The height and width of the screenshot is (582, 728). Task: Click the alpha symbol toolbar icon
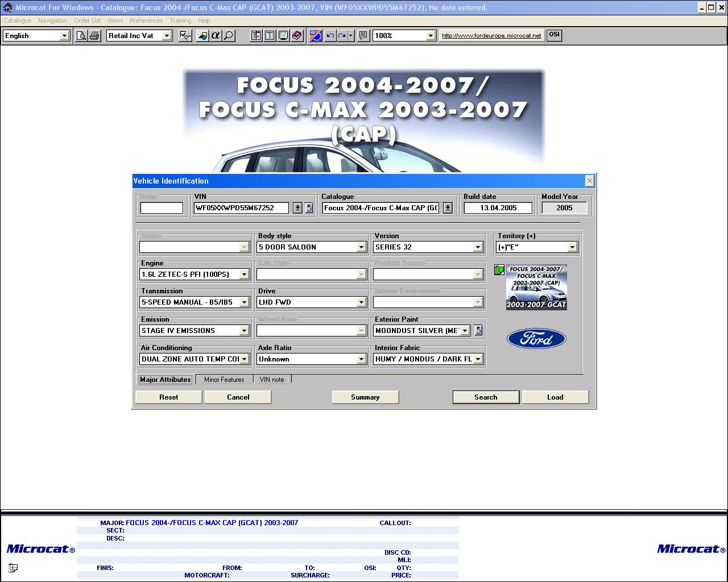(x=215, y=36)
